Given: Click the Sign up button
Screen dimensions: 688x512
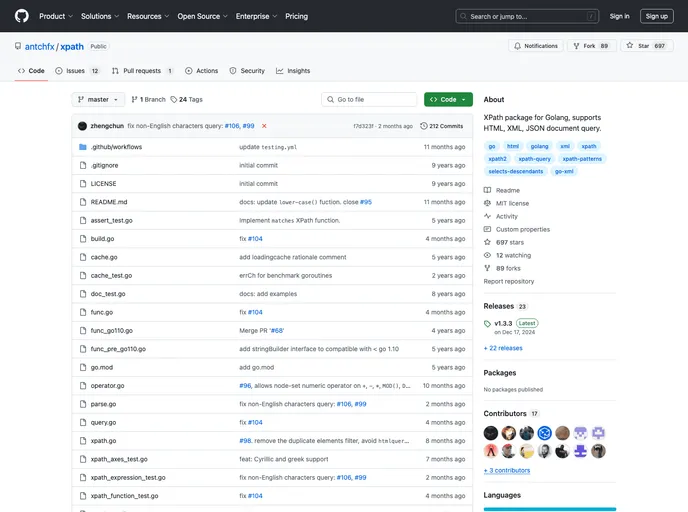Looking at the screenshot, I should [x=656, y=16].
